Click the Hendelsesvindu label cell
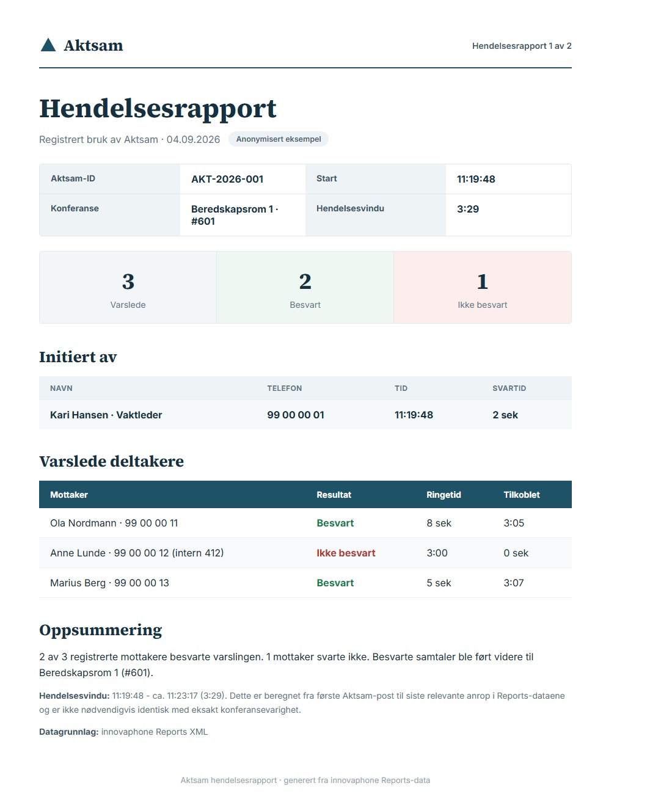 click(x=376, y=215)
